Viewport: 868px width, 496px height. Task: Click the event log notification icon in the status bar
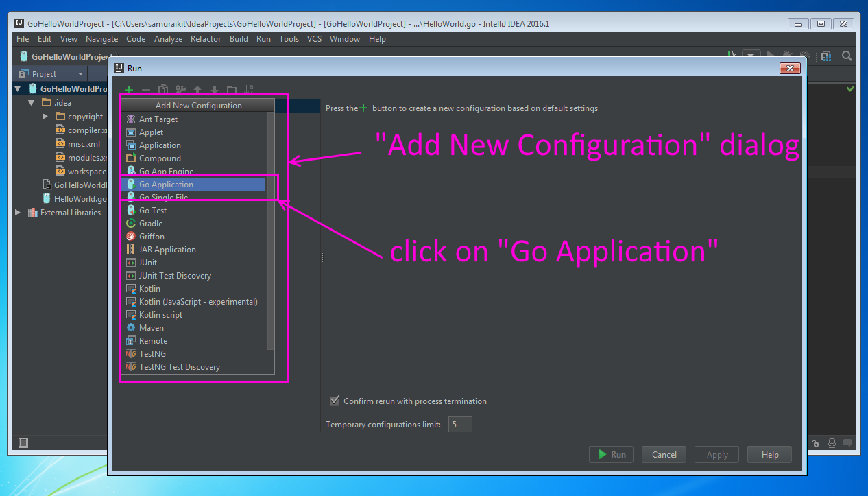(848, 443)
